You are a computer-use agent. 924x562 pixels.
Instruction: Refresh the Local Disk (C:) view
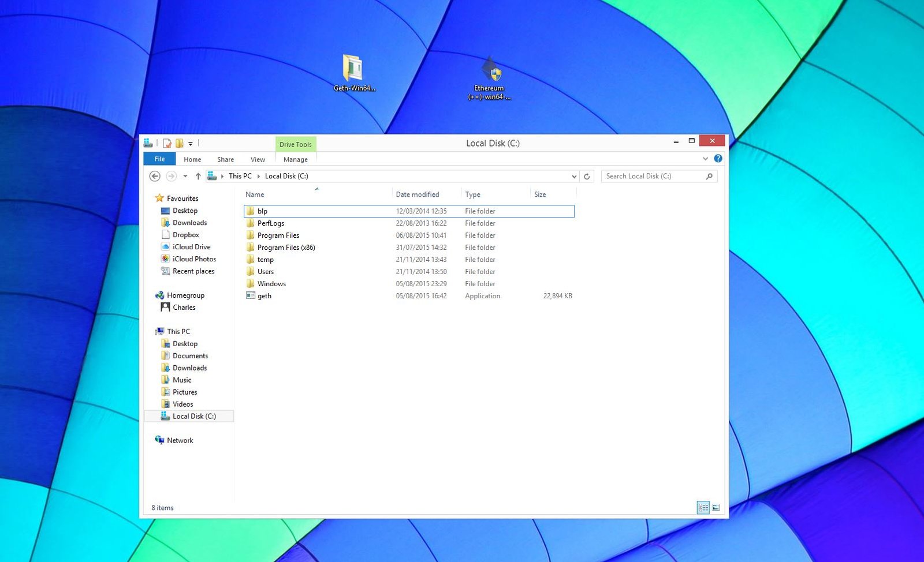point(587,177)
